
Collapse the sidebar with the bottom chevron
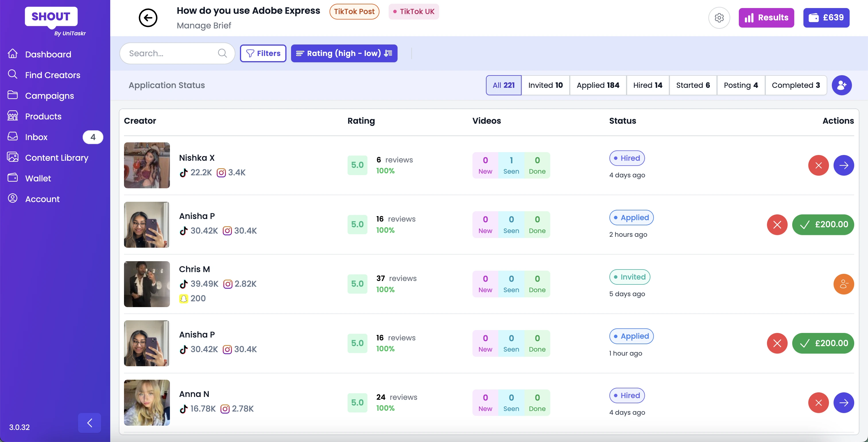coord(89,423)
